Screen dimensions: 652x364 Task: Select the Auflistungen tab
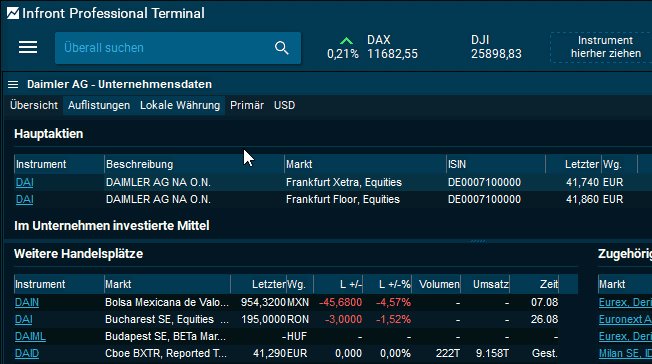pos(99,105)
